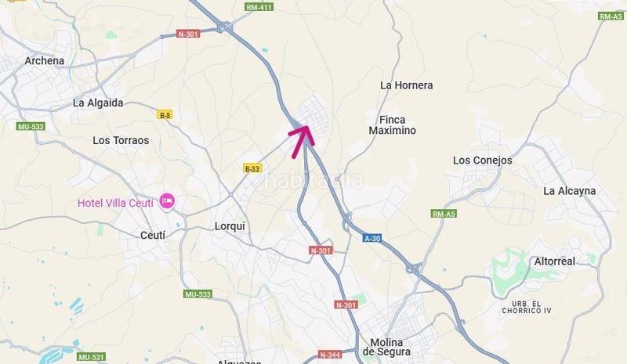Click the green MU-531 road shield
Screen dimensions: 627x364
tap(91, 357)
